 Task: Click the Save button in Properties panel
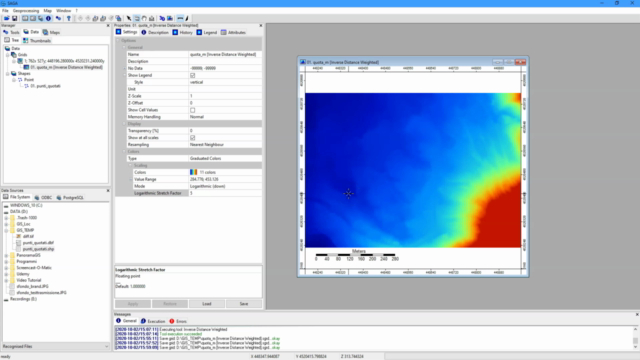pos(244,304)
